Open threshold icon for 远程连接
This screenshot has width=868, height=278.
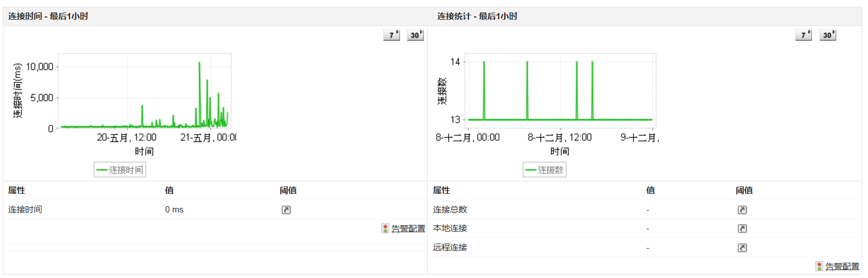coord(742,248)
